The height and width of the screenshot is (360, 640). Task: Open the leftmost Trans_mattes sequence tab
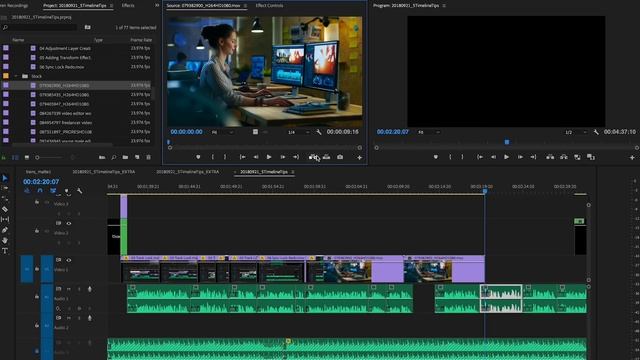click(38, 172)
